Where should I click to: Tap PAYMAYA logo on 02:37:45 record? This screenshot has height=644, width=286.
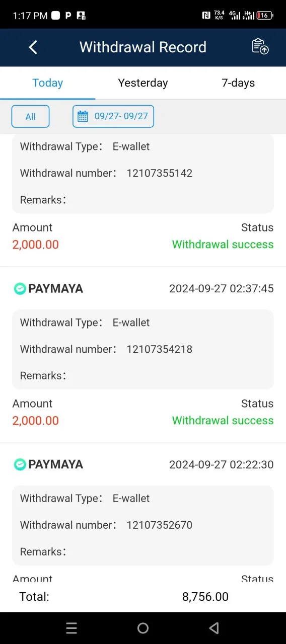[20, 288]
